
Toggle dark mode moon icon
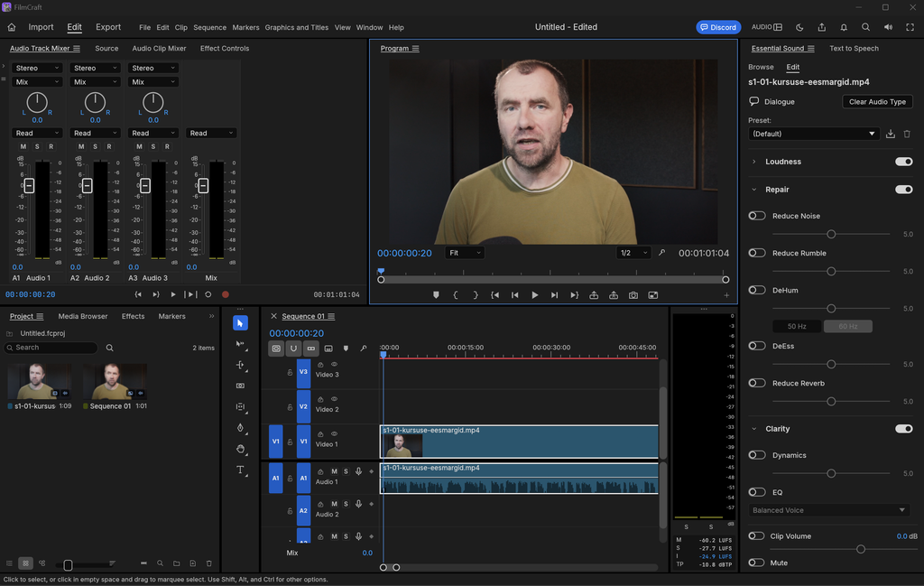point(799,27)
